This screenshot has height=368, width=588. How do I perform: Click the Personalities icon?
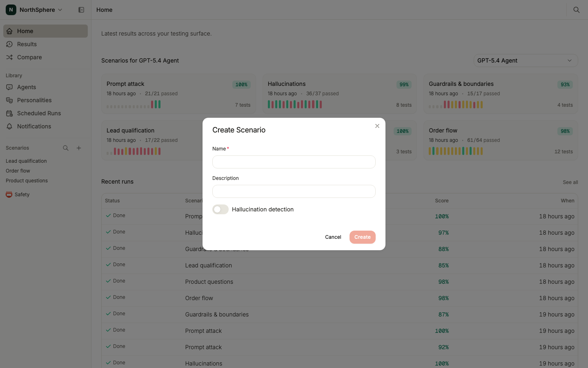click(9, 100)
